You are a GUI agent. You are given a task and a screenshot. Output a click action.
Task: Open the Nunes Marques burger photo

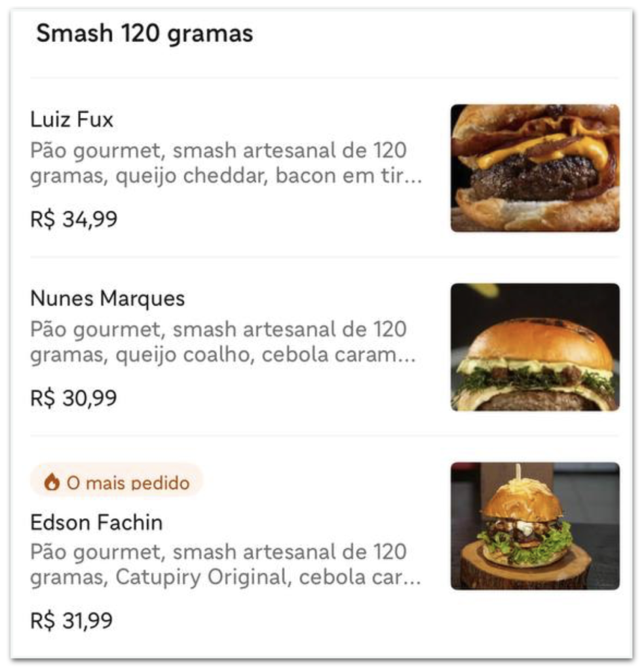point(535,347)
